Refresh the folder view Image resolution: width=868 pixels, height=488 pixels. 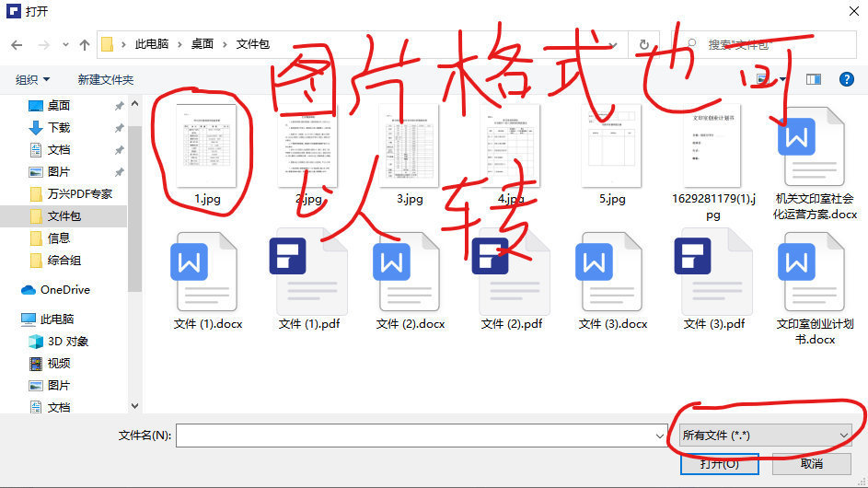pos(643,44)
